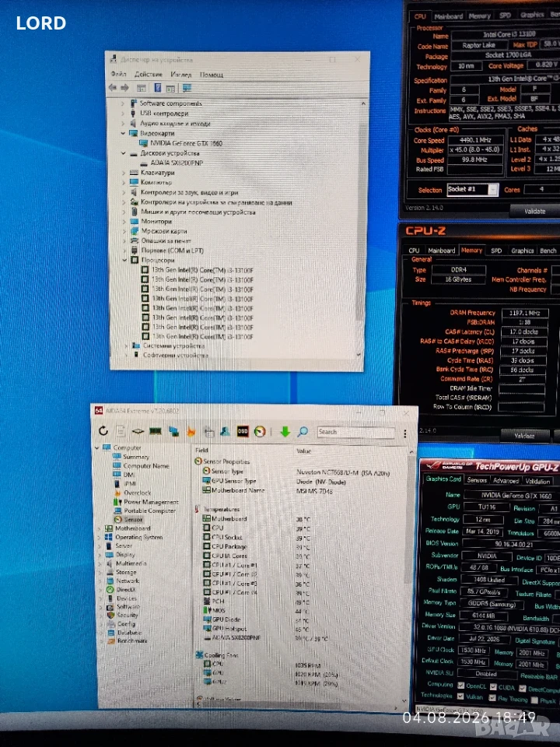Select the Sensor gauge item in AIDA64 tree

pyautogui.click(x=128, y=519)
